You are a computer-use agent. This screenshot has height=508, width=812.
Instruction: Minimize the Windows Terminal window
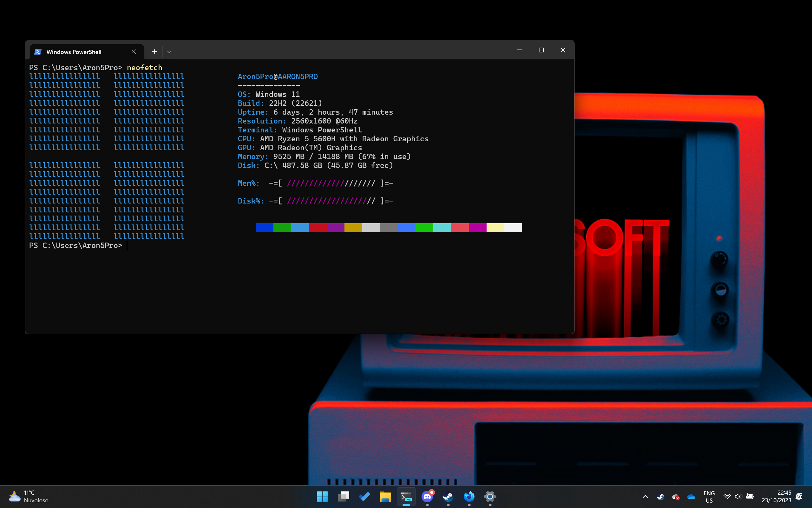520,50
